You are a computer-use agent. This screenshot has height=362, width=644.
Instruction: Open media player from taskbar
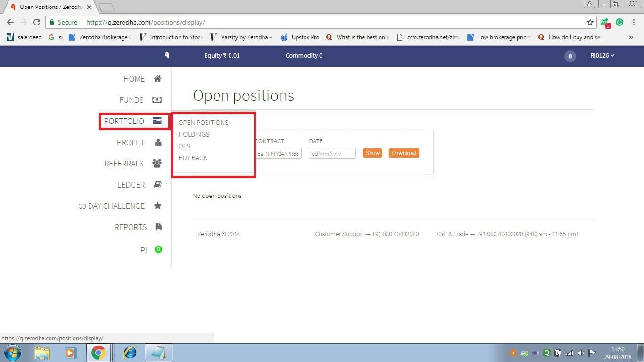pyautogui.click(x=70, y=353)
